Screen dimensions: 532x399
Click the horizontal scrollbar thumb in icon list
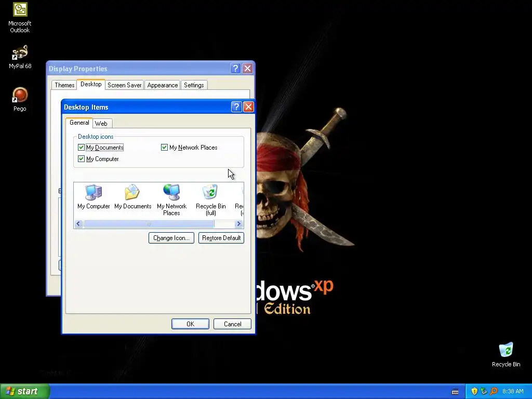[x=149, y=223]
